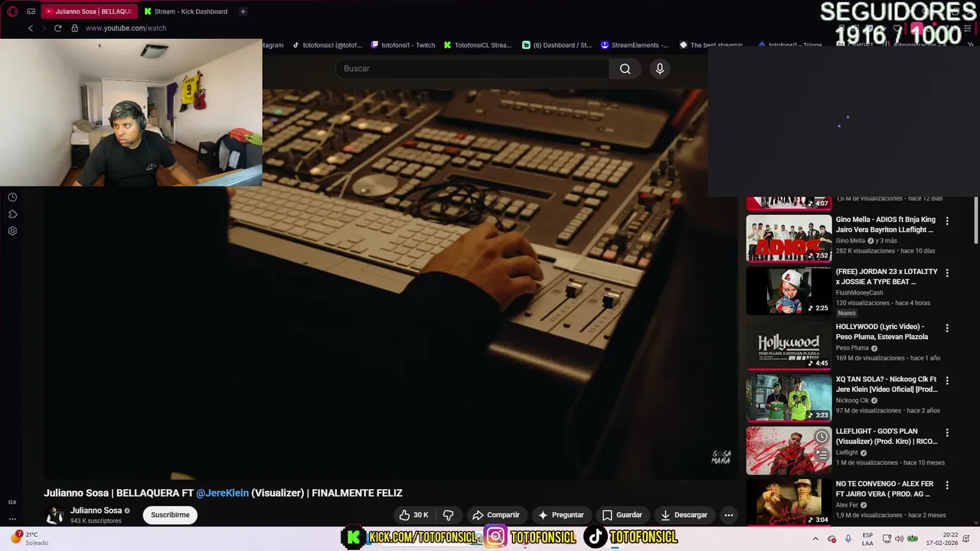Add GOD'S PLAN to queue icon
This screenshot has width=980, height=551.
tap(822, 455)
